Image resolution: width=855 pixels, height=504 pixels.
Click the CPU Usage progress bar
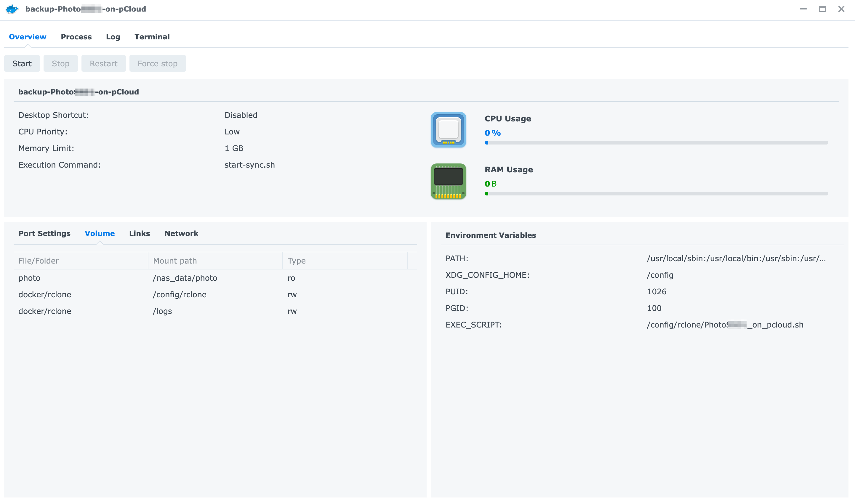point(656,143)
